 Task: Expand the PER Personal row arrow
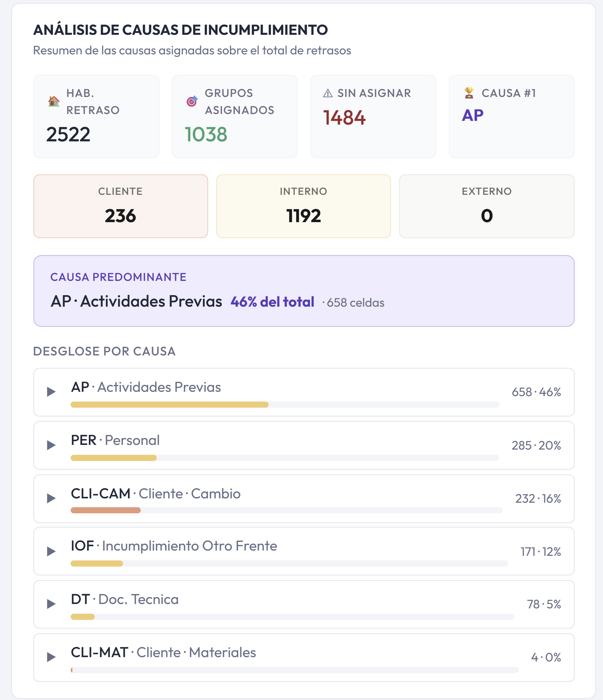click(x=51, y=445)
